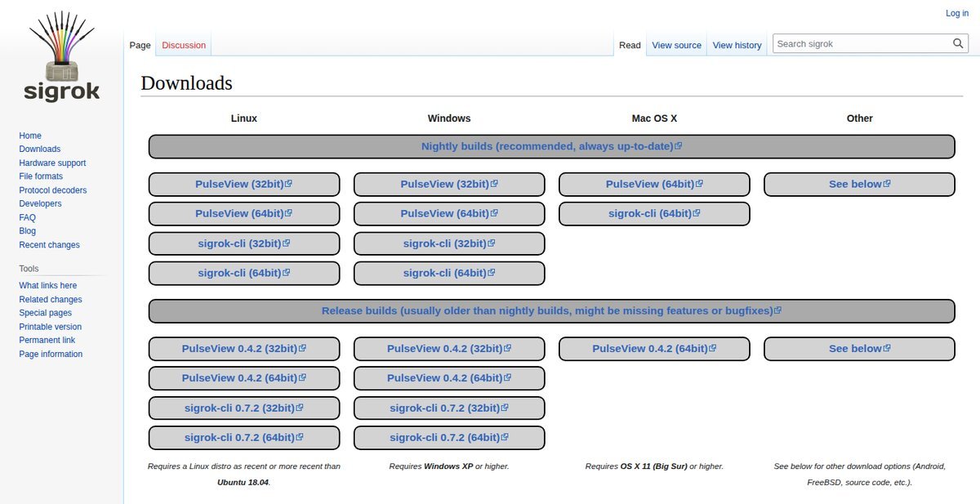
Task: Download Linux PulseView 0.4.2 (32bit)
Action: 243,348
